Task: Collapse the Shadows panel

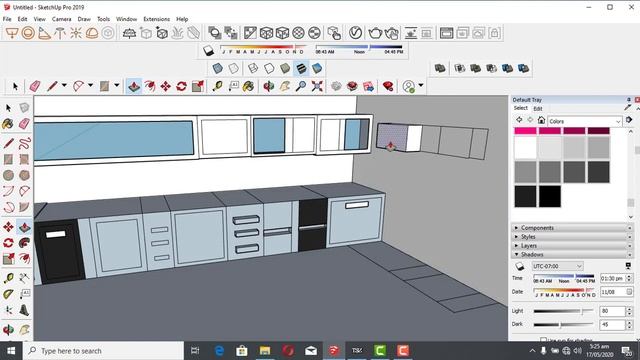Action: click(571, 254)
